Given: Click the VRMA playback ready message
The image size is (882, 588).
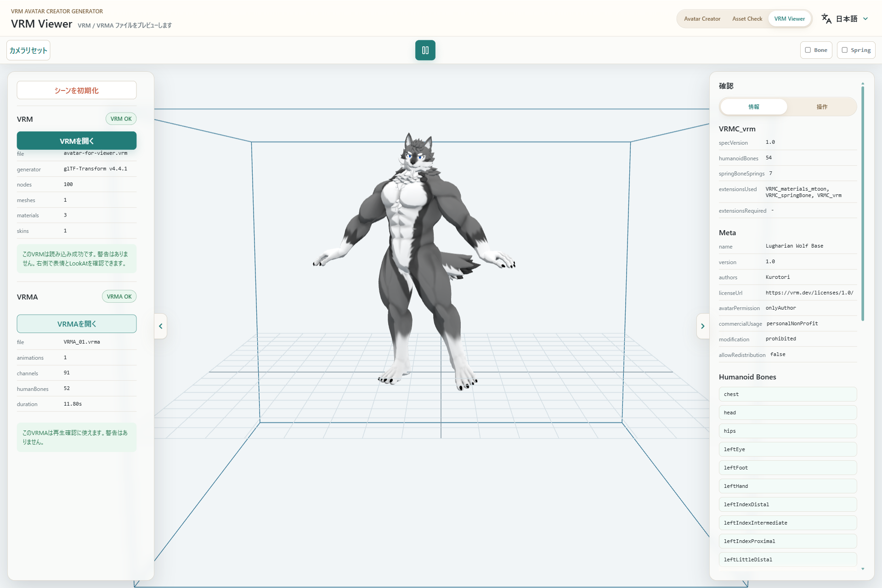Looking at the screenshot, I should click(77, 437).
